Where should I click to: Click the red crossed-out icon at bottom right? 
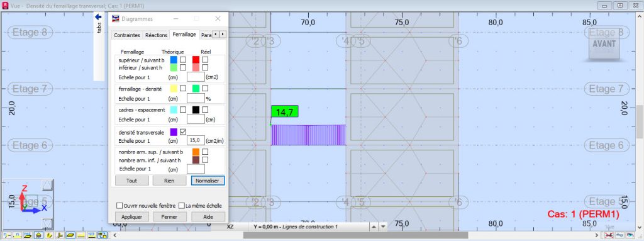(x=609, y=235)
